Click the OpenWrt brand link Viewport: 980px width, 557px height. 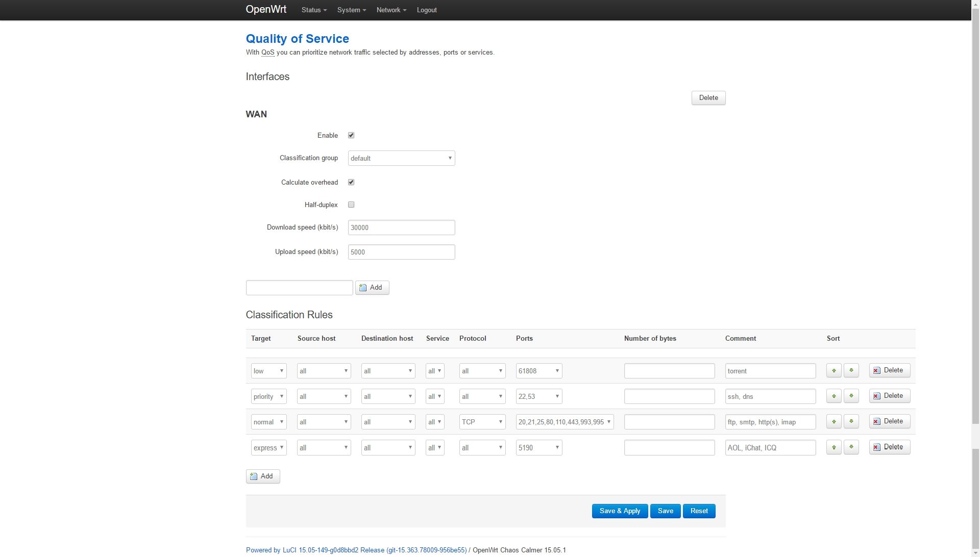266,10
